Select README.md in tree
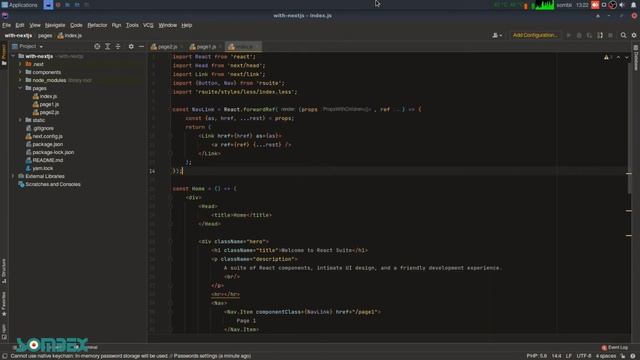Screen dimensions: 640x360 44,160
